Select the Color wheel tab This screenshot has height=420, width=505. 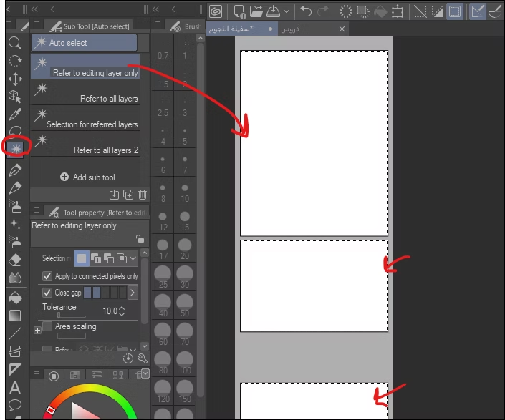pos(54,376)
